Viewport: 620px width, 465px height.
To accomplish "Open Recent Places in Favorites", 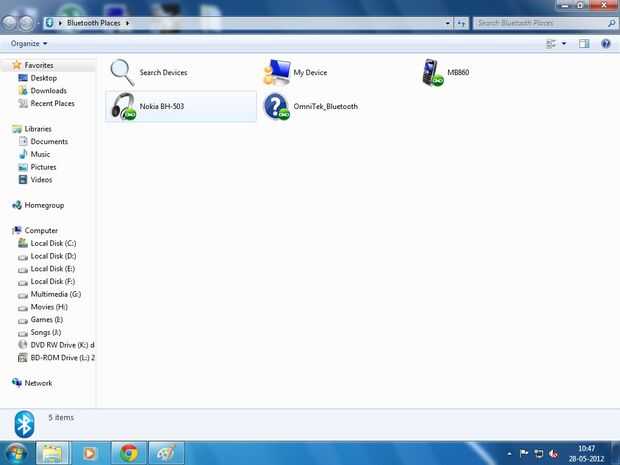I will (52, 103).
